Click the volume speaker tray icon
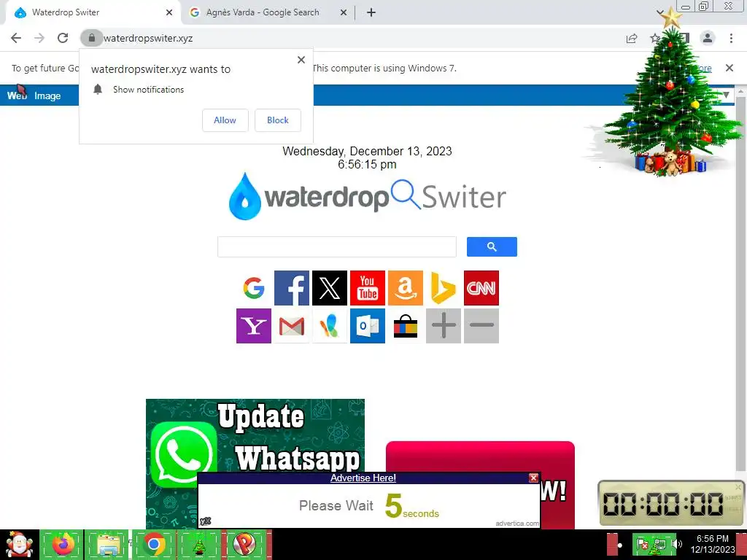The image size is (747, 560). (x=676, y=544)
